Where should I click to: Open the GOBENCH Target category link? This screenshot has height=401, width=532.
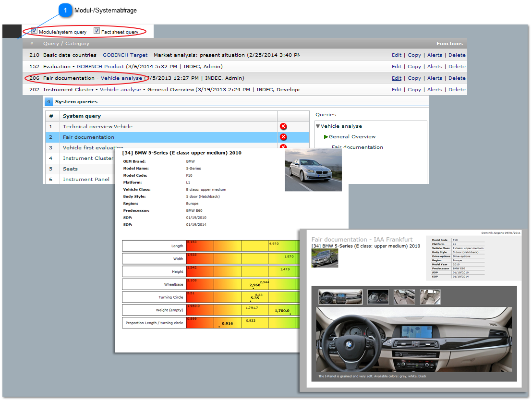pos(125,55)
